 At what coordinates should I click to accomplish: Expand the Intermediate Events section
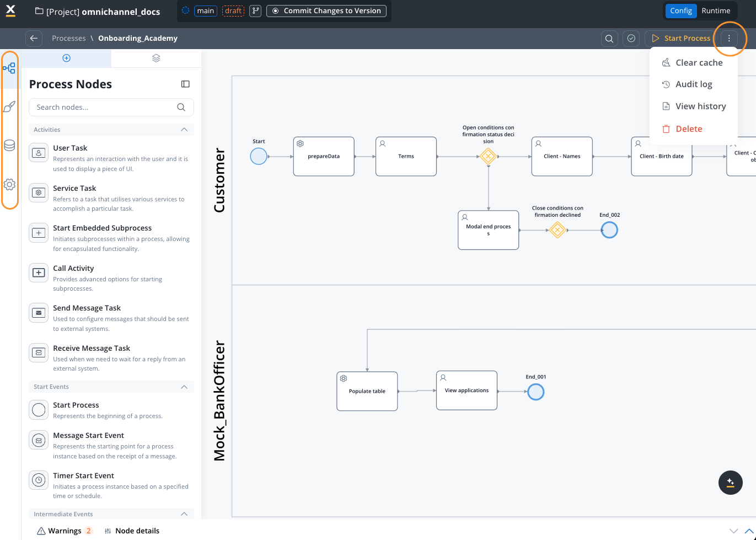[x=184, y=514]
